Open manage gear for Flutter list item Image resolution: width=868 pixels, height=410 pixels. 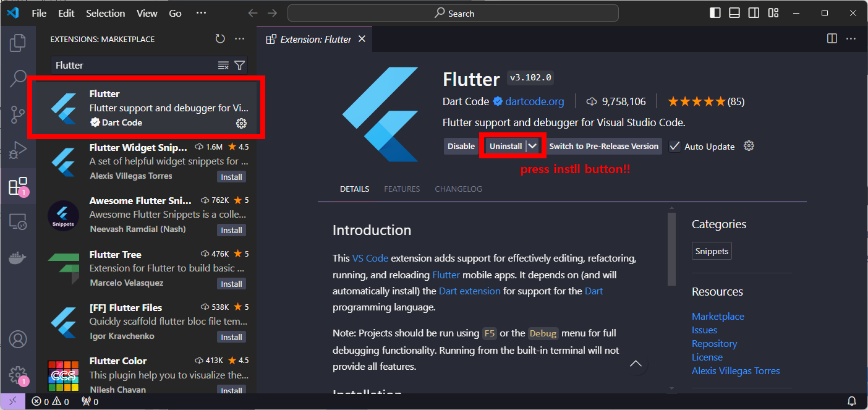click(x=241, y=123)
